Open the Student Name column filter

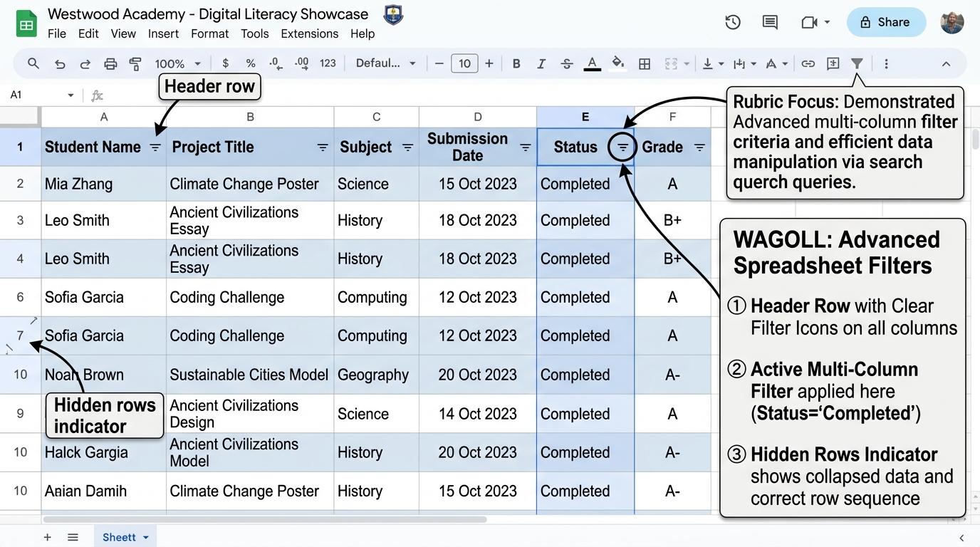click(155, 147)
